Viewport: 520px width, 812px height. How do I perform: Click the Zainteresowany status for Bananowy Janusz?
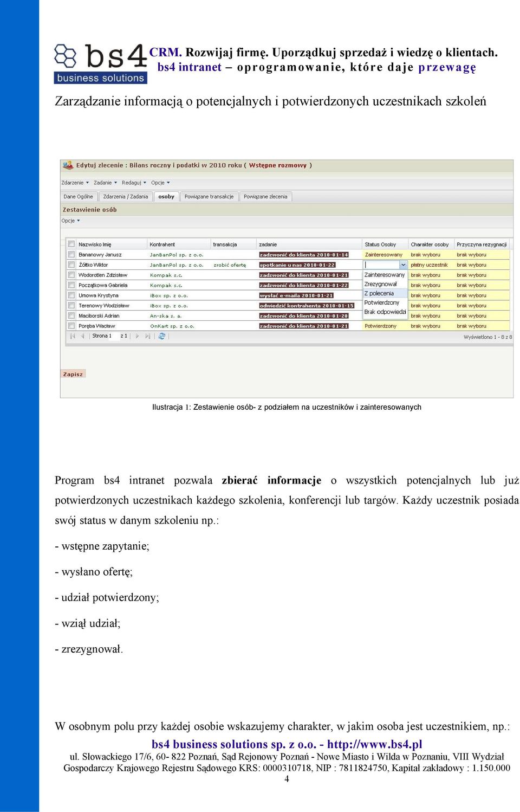click(384, 255)
